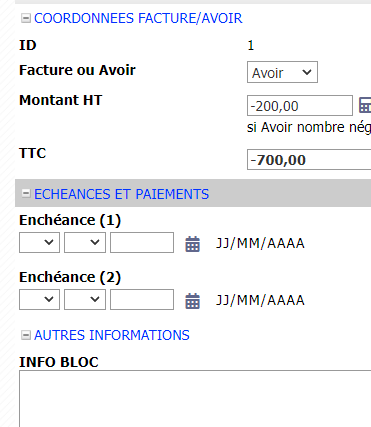Image resolution: width=371 pixels, height=427 pixels.
Task: Click the ID value 1
Action: click(x=251, y=45)
